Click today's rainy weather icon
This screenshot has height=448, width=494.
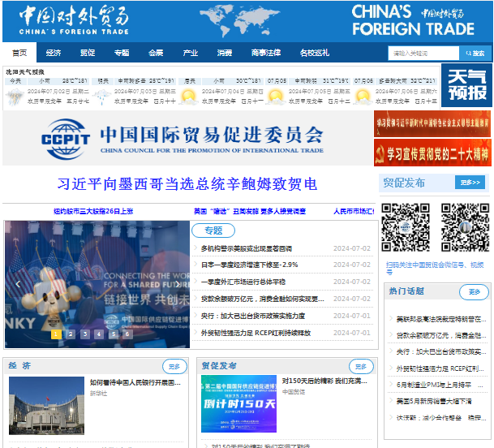[x=15, y=97]
